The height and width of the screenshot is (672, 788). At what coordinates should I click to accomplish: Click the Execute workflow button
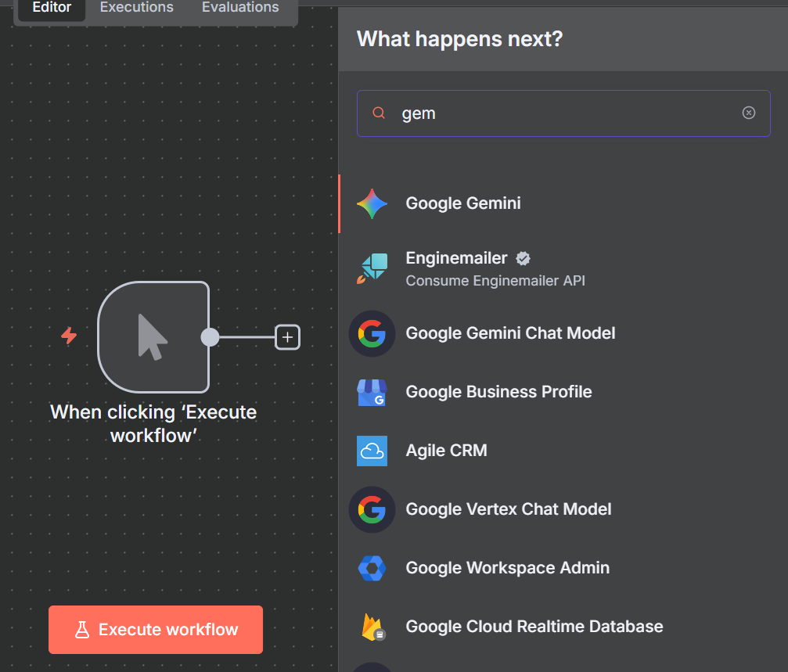tap(156, 630)
